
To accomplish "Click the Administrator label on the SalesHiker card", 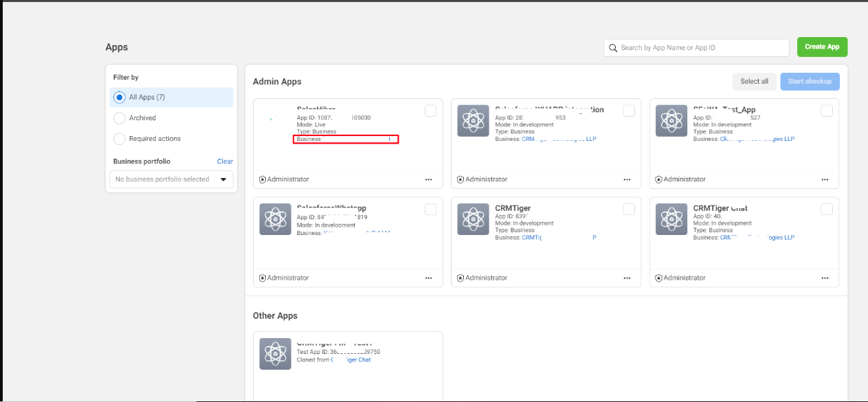I will (288, 179).
